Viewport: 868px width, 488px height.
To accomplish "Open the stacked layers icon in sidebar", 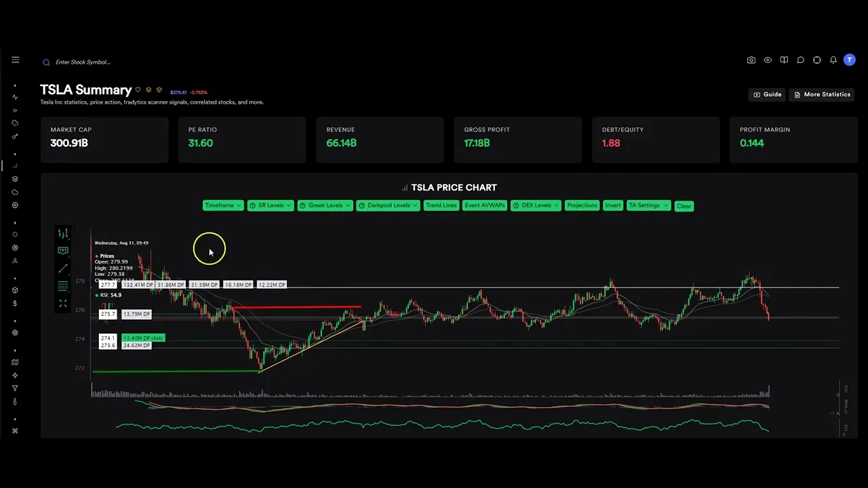I will (x=15, y=179).
